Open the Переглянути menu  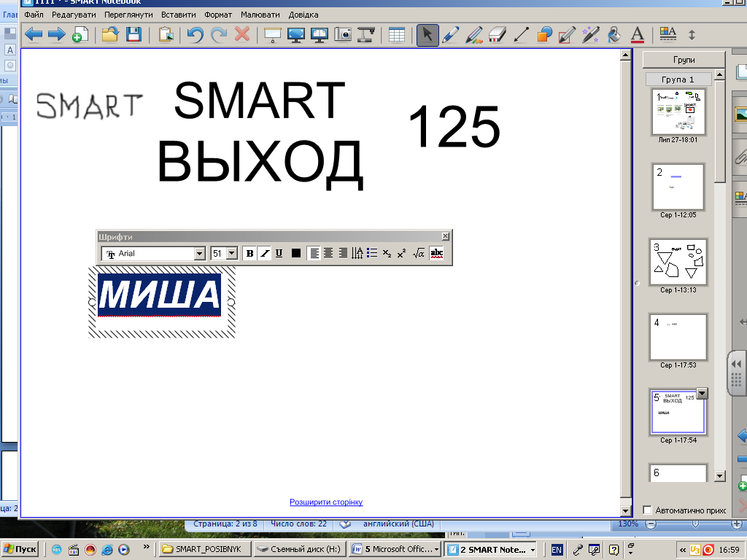coord(128,15)
